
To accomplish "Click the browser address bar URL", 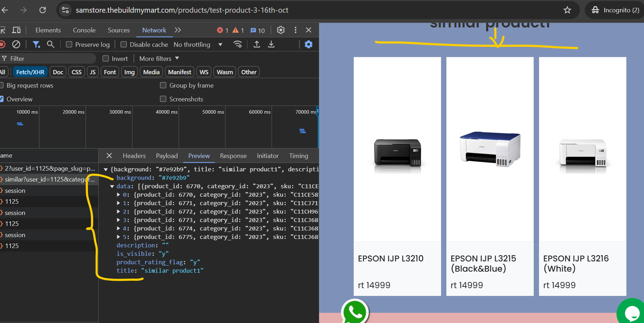I will pyautogui.click(x=182, y=10).
